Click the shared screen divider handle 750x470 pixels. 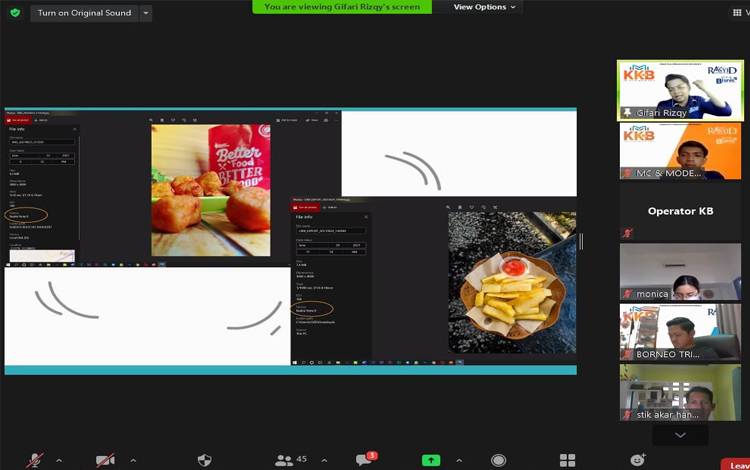tap(581, 241)
